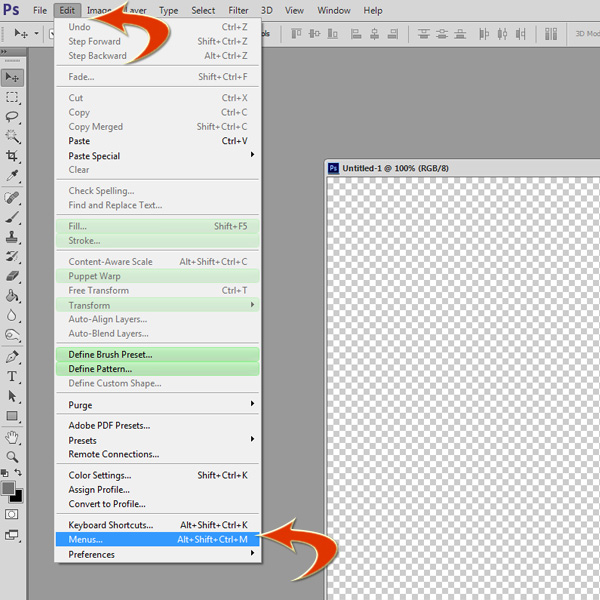This screenshot has width=600, height=600.
Task: Click Distribute bottom edges icon
Action: [460, 34]
